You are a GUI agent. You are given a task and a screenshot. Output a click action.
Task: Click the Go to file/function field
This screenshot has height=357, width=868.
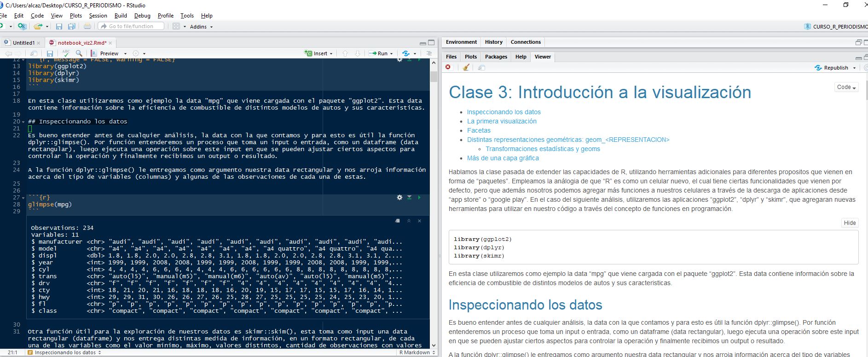(x=131, y=27)
